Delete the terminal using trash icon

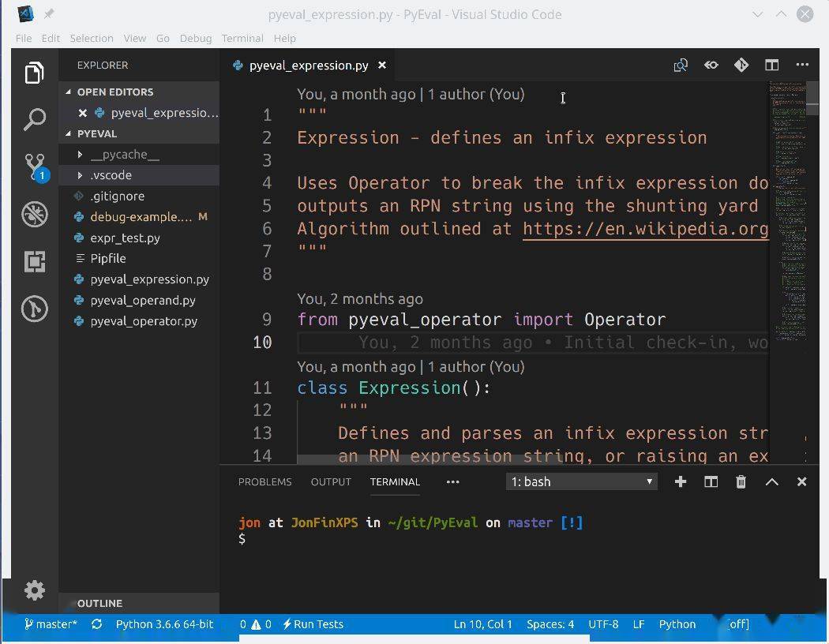741,481
